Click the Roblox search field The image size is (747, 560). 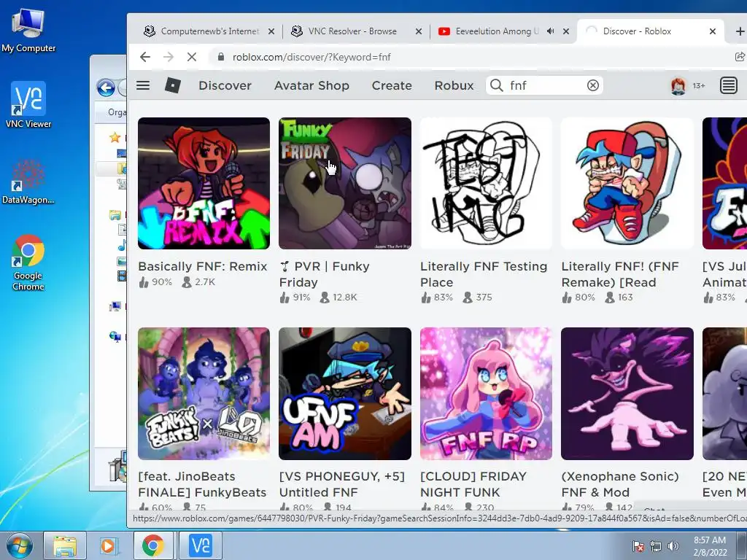click(546, 85)
